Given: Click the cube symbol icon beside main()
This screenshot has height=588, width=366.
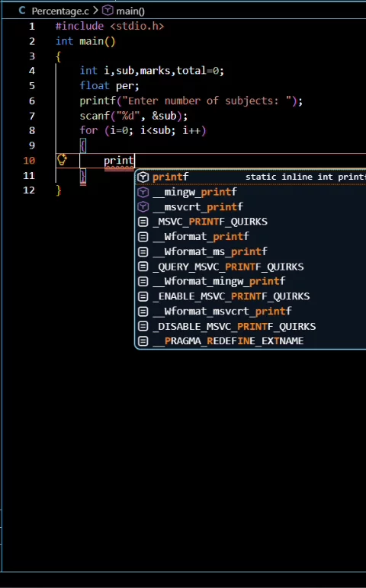Looking at the screenshot, I should tap(108, 11).
